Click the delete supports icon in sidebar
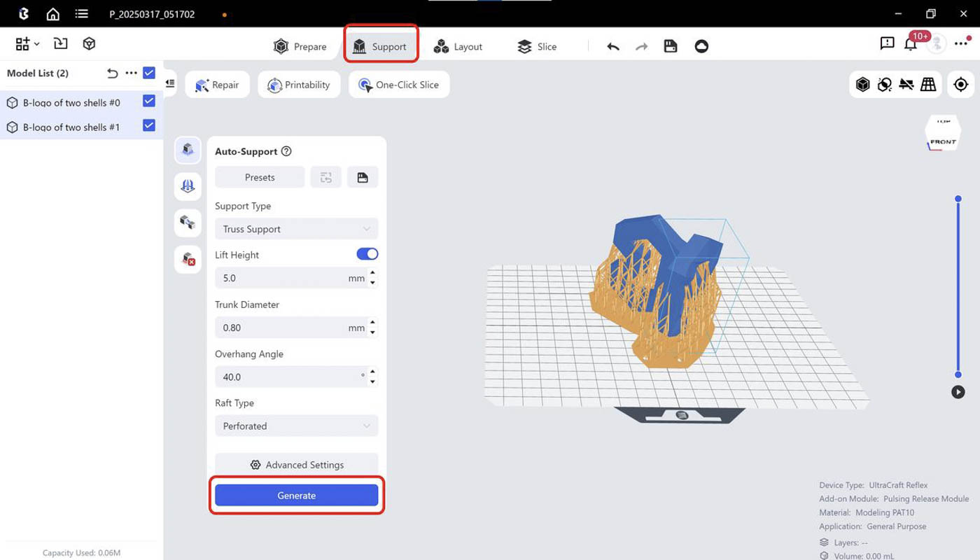Viewport: 980px width, 560px height. pos(187,259)
